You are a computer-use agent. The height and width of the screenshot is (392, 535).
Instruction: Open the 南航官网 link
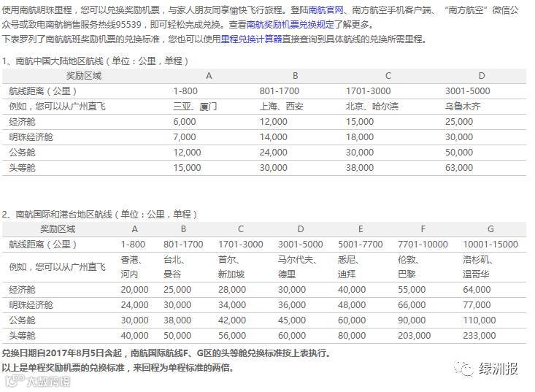pos(326,10)
